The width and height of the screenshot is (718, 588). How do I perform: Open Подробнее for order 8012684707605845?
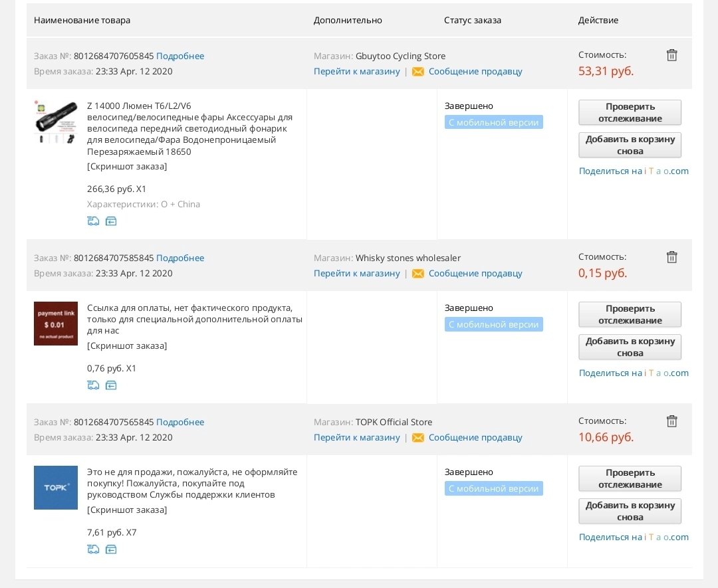(180, 56)
